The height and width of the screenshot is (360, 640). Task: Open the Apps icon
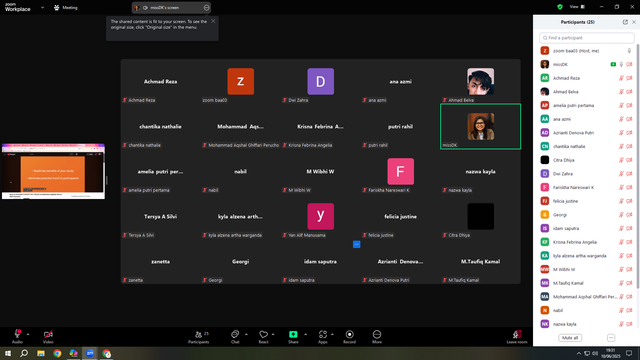[322, 334]
